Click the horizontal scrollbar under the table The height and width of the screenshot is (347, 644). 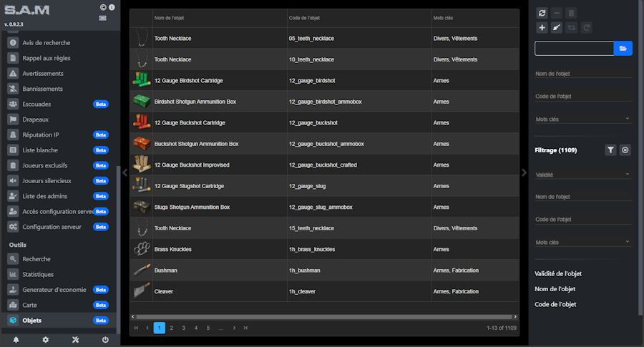click(x=323, y=316)
